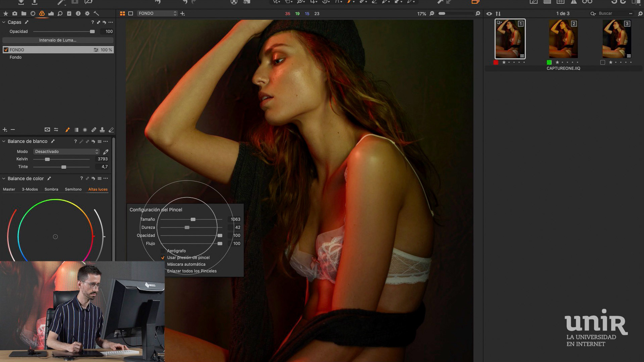Click the layer mask sliders icon below Capas
Screen dimensions: 644x362
[56, 130]
